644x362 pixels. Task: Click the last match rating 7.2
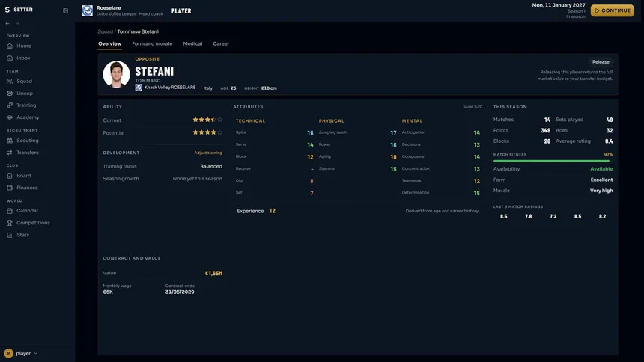[553, 216]
